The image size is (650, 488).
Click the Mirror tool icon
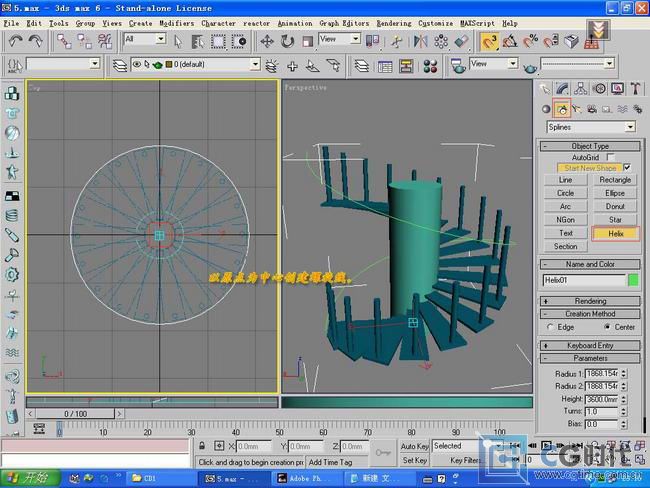click(x=420, y=41)
